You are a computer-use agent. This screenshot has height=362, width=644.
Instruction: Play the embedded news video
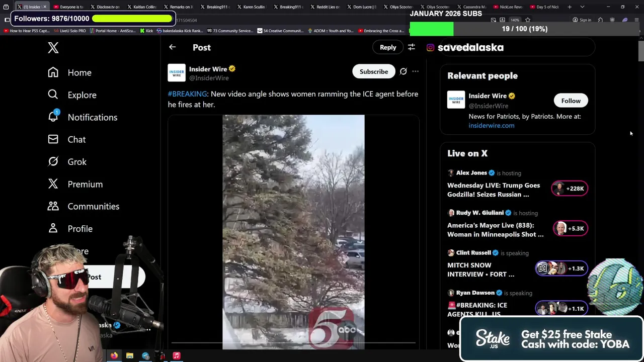point(293,232)
